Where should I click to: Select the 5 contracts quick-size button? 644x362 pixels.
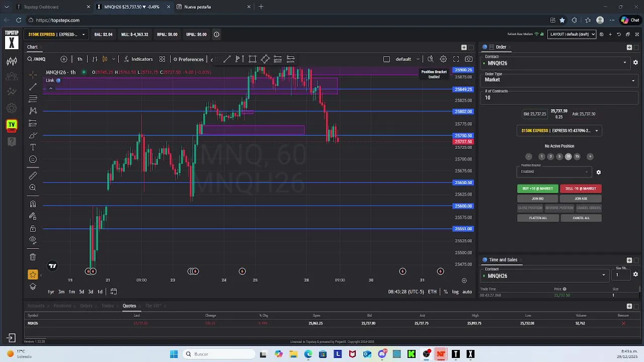pos(559,156)
